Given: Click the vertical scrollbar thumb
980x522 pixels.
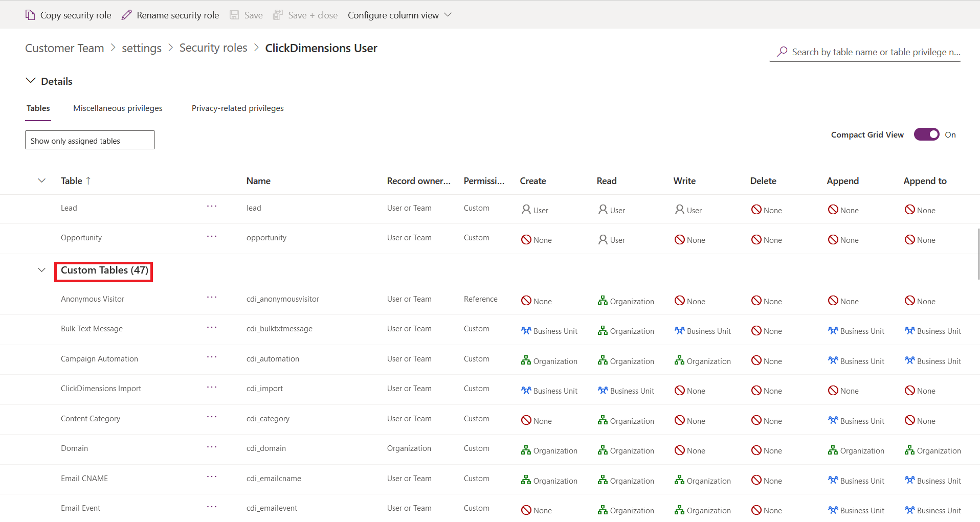Looking at the screenshot, I should click(978, 254).
